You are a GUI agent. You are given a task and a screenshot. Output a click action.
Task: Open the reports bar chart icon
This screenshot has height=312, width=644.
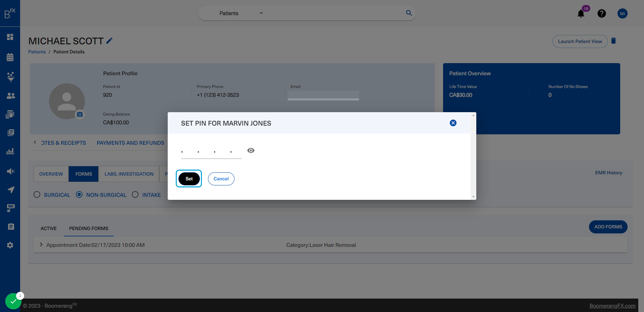coord(10,151)
